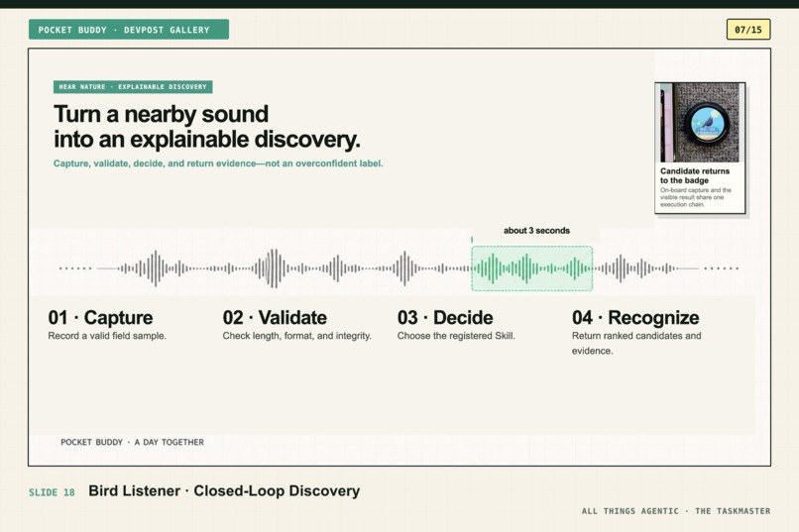The height and width of the screenshot is (532, 799).
Task: Select the 01 Capture step heading
Action: point(100,318)
